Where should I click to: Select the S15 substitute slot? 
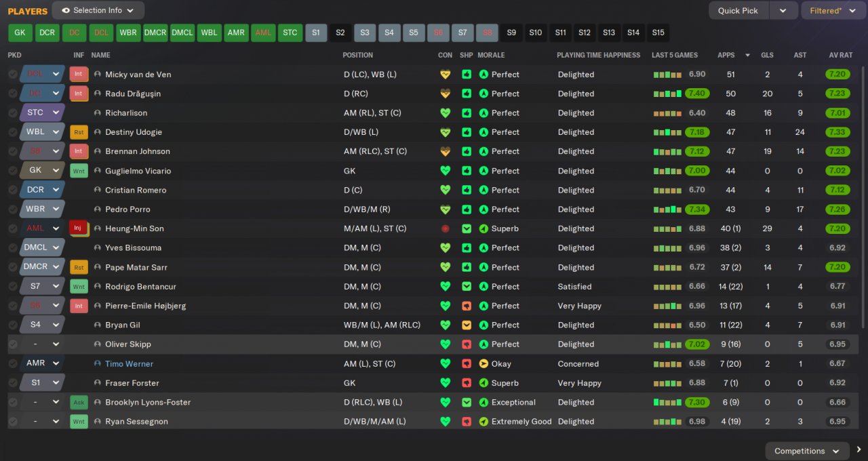(x=658, y=33)
